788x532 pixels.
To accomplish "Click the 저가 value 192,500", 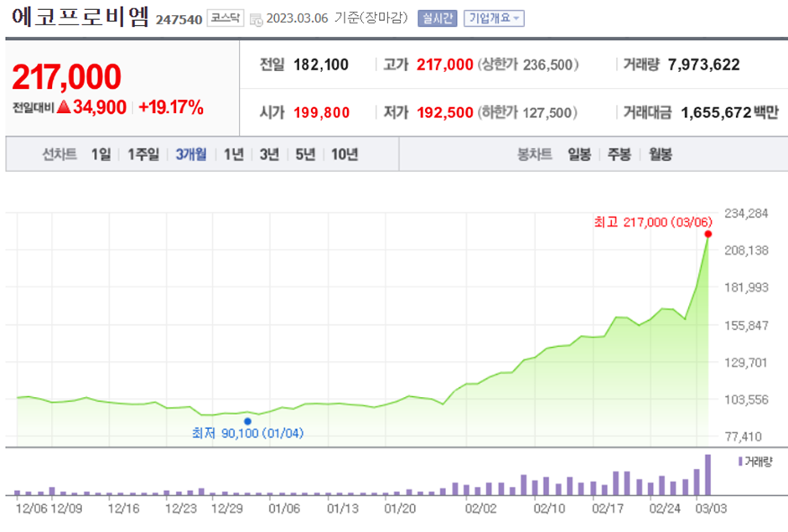I will [x=445, y=112].
